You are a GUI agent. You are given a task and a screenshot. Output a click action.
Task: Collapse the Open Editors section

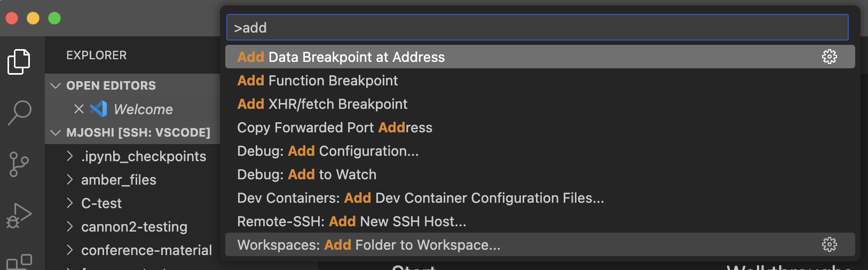pyautogui.click(x=56, y=85)
